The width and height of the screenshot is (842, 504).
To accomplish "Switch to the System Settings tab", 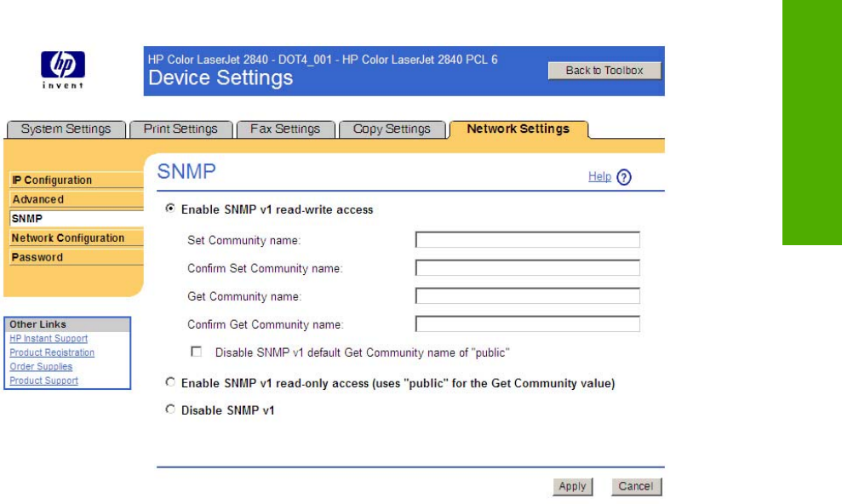I will coord(66,129).
